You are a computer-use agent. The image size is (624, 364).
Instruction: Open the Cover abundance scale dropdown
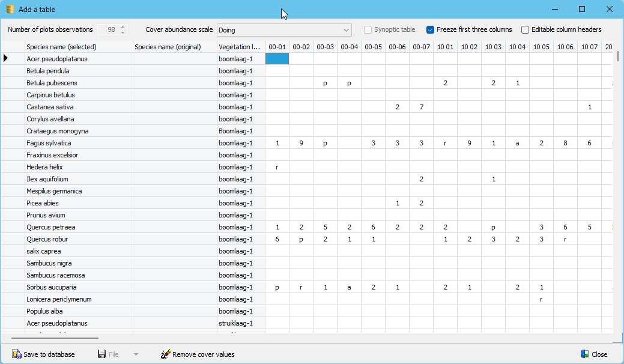(x=346, y=30)
